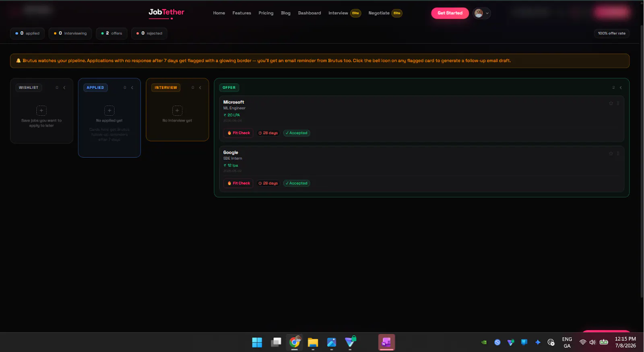Click the OFFER column label

click(x=229, y=88)
